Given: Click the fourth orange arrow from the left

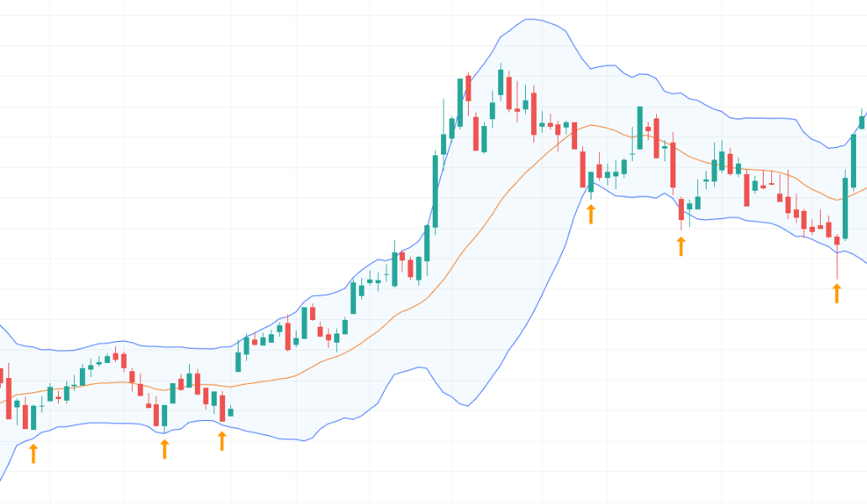Looking at the screenshot, I should (591, 213).
